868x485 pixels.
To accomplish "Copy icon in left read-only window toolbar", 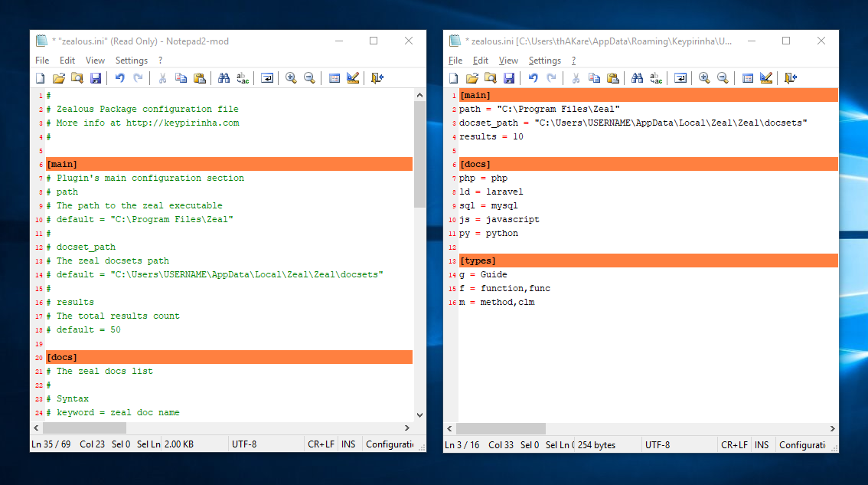I will coord(181,78).
